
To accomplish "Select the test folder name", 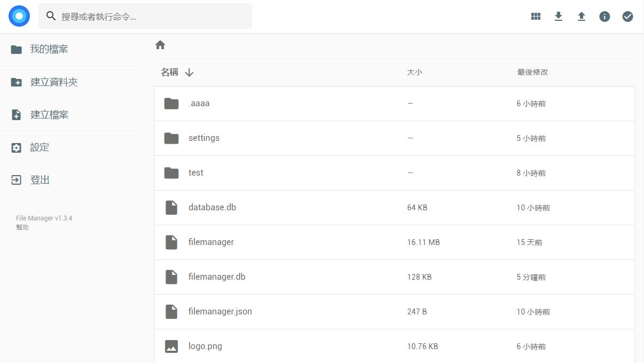I will [x=196, y=172].
